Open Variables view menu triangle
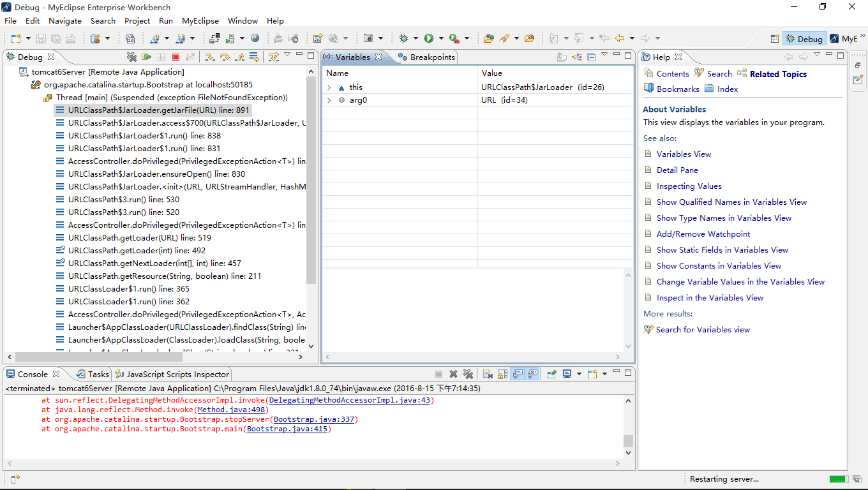The width and height of the screenshot is (868, 490). point(604,56)
